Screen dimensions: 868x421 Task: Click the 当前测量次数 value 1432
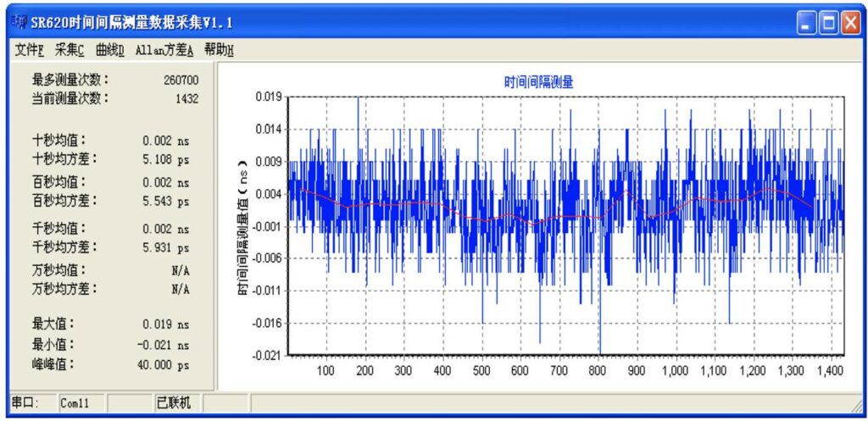coord(186,99)
